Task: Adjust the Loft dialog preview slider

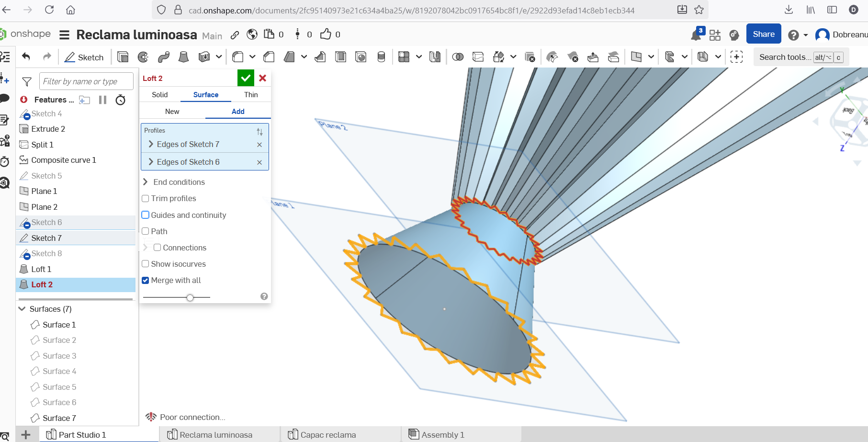Action: pos(190,297)
